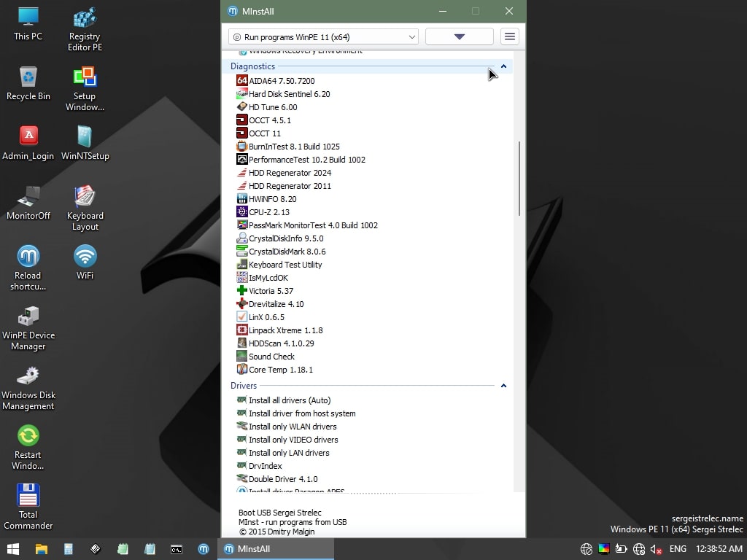Open the Run programs WinPE 11 dropdown

pos(323,36)
